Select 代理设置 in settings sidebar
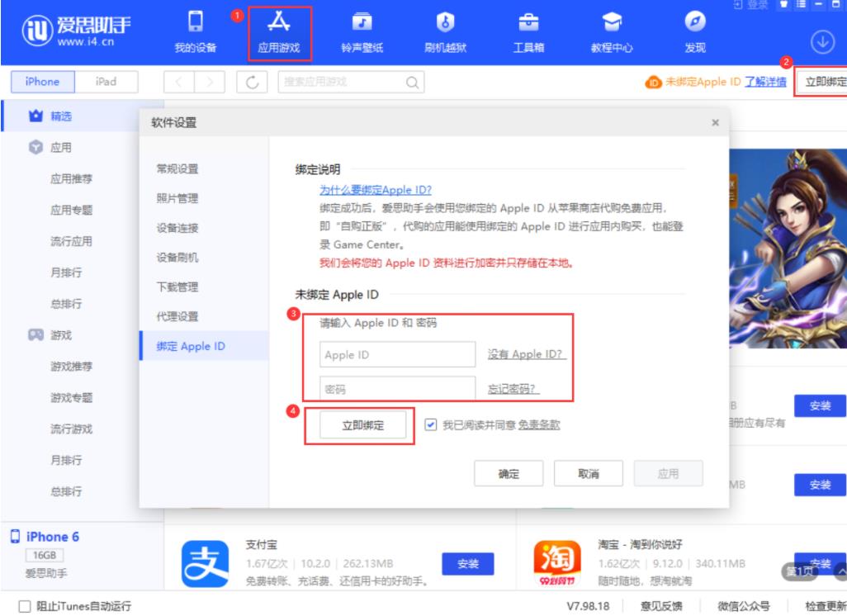Screen dimensions: 847x616 [177, 316]
